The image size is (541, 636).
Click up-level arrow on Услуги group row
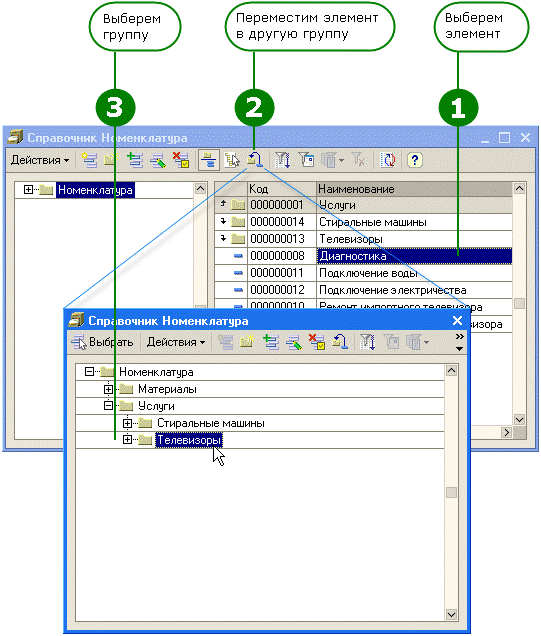223,204
